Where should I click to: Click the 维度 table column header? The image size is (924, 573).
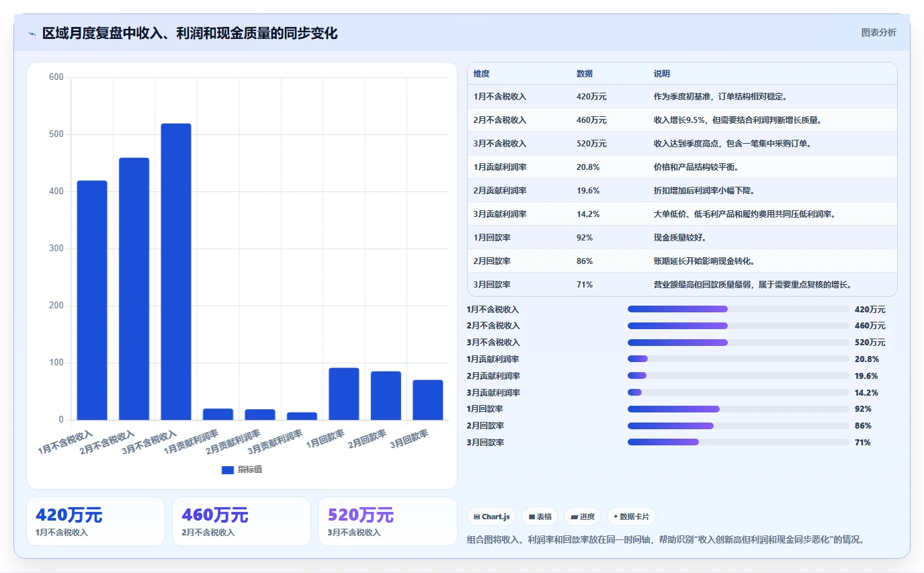click(x=481, y=74)
